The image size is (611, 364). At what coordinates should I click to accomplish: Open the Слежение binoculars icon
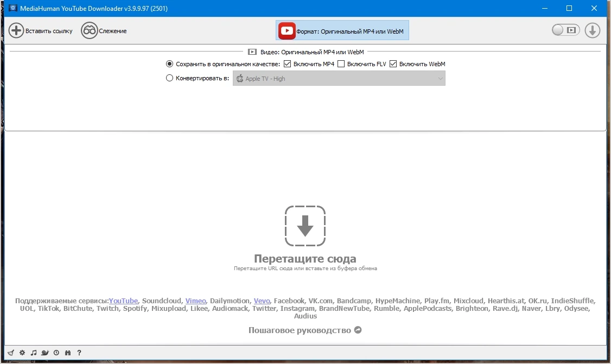(89, 30)
